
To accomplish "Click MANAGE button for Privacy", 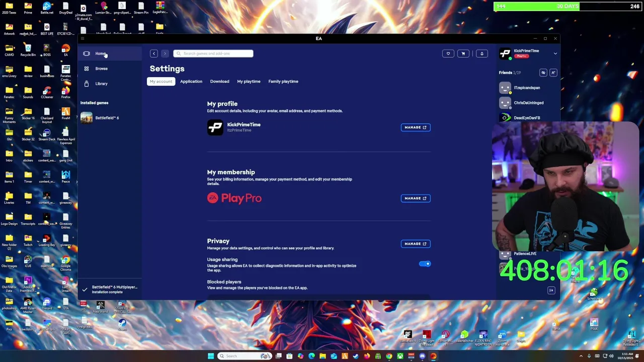I will coord(416,244).
